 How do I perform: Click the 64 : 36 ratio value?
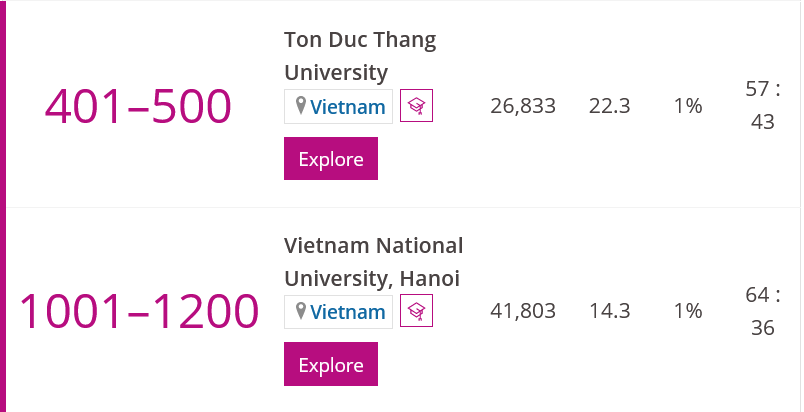(762, 311)
